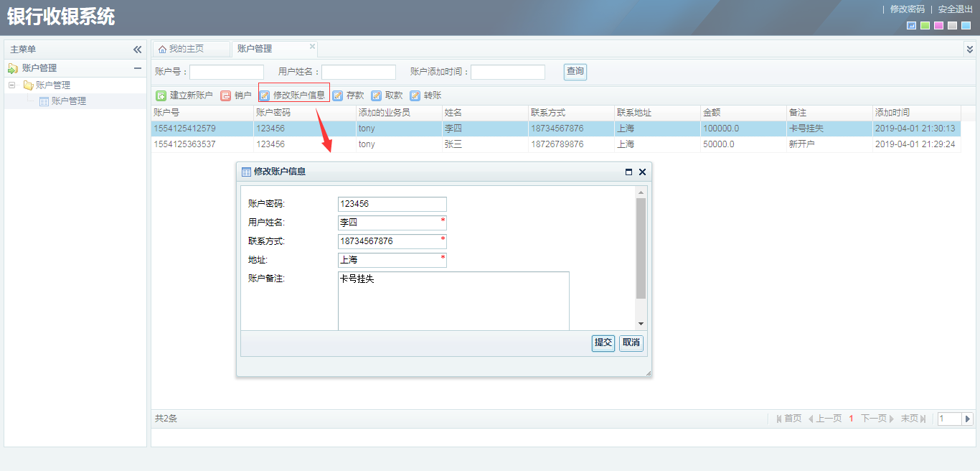Click the 建立新账户 green add icon
Viewport: 980px width, 471px height.
[x=161, y=95]
